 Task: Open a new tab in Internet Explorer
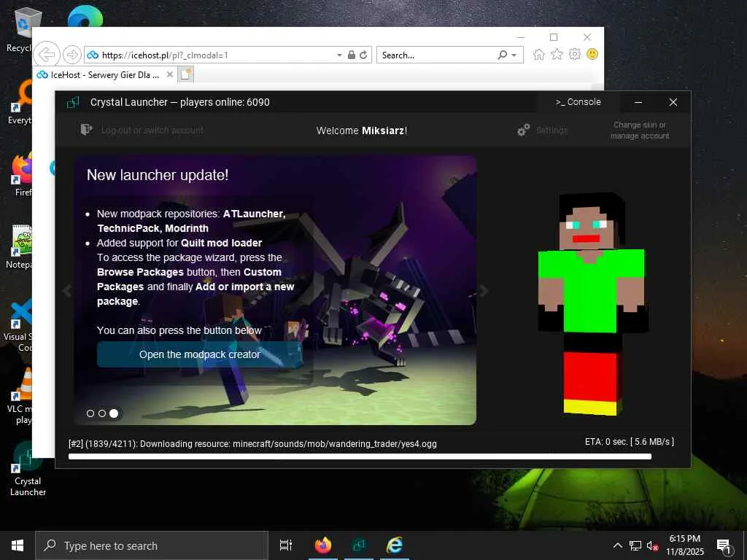coord(185,75)
